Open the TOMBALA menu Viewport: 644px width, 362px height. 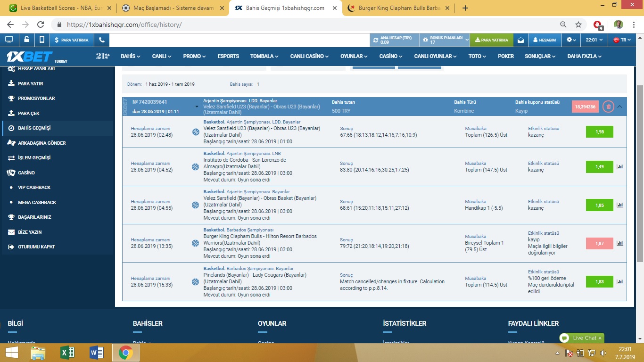coord(264,56)
